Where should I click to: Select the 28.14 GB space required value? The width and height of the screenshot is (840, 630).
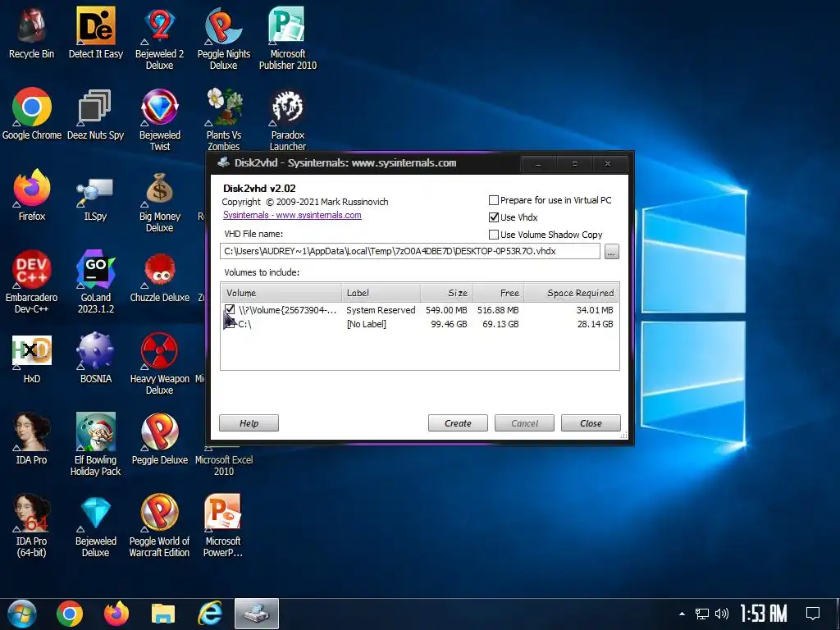(596, 324)
